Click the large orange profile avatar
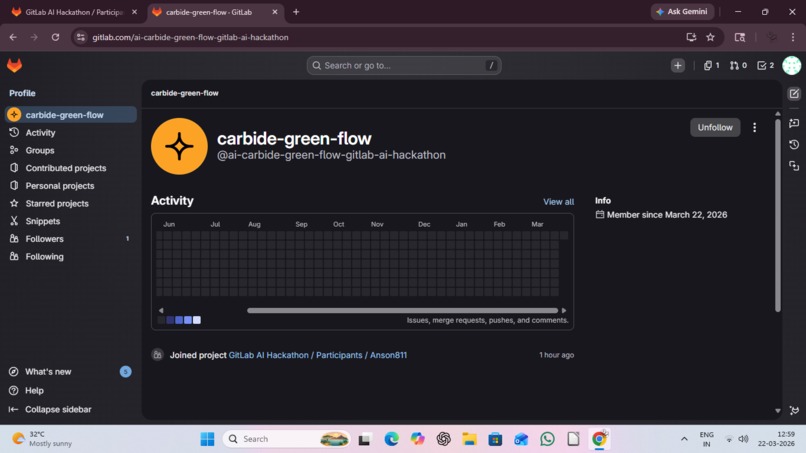The width and height of the screenshot is (806, 453). click(x=179, y=147)
